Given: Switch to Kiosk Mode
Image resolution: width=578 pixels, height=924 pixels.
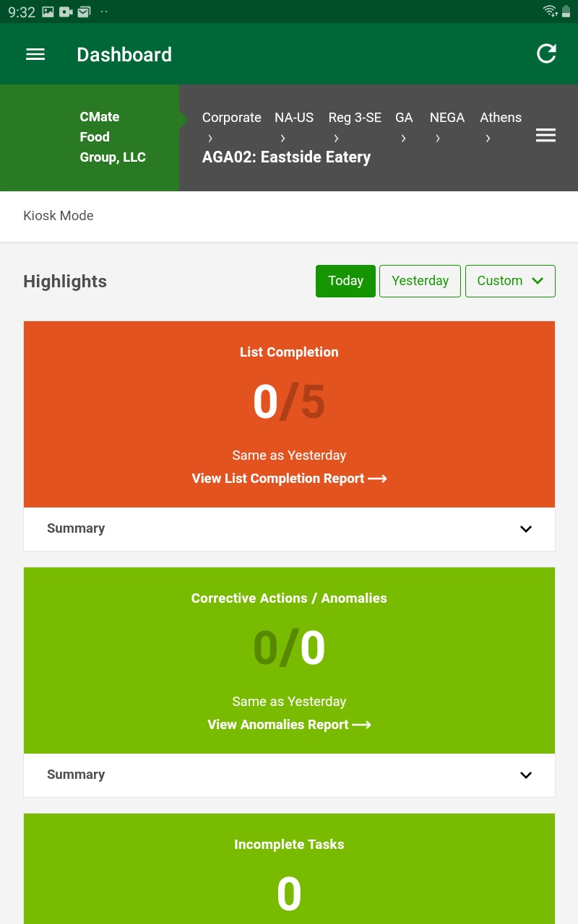Looking at the screenshot, I should [x=58, y=215].
